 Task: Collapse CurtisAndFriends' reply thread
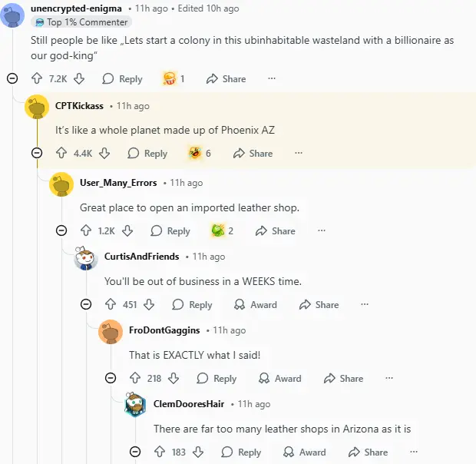pyautogui.click(x=86, y=304)
